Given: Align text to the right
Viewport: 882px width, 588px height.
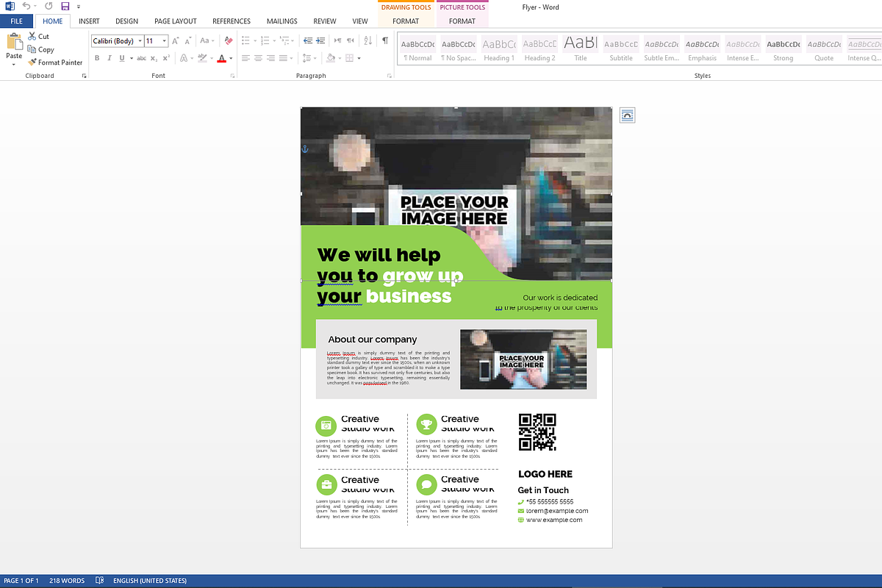Looking at the screenshot, I should tap(270, 58).
